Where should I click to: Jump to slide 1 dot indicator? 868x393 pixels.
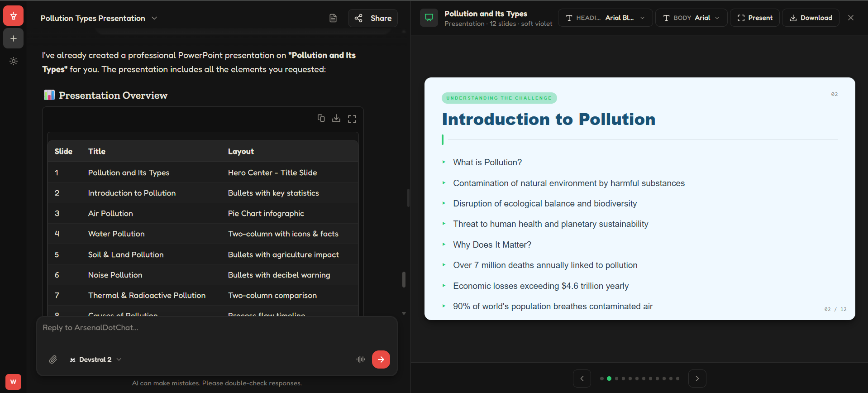[x=601, y=379]
